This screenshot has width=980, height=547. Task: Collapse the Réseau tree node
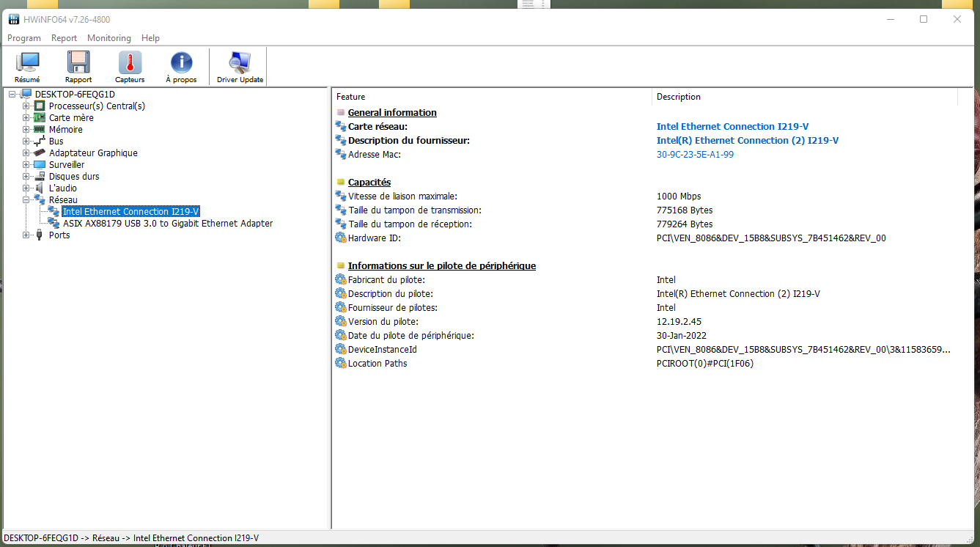[26, 199]
